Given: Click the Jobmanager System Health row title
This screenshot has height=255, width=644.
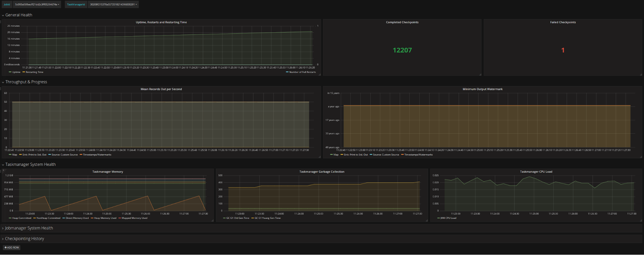Looking at the screenshot, I should coord(29,228).
